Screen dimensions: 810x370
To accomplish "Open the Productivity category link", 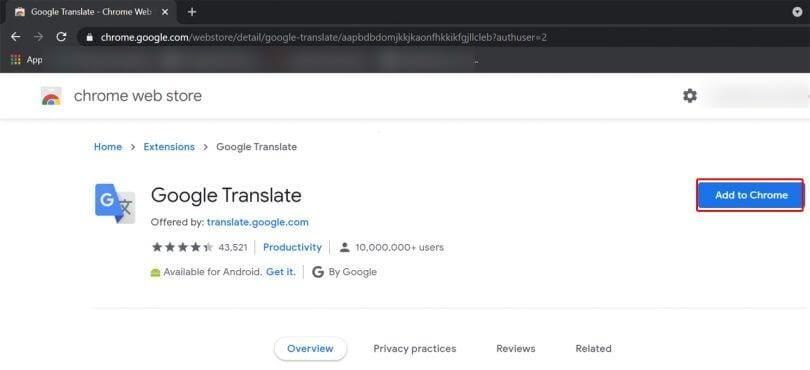I will click(x=292, y=248).
